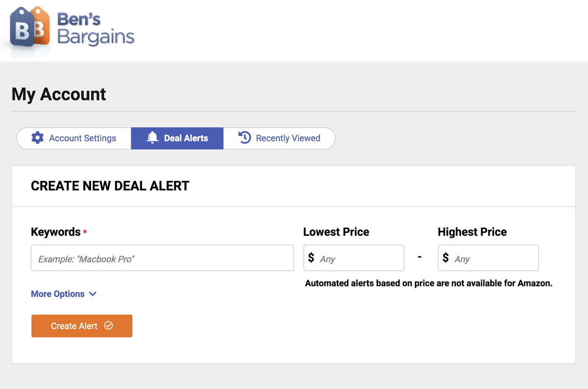588x389 pixels.
Task: Click the gear icon for Account Settings
Action: [37, 138]
